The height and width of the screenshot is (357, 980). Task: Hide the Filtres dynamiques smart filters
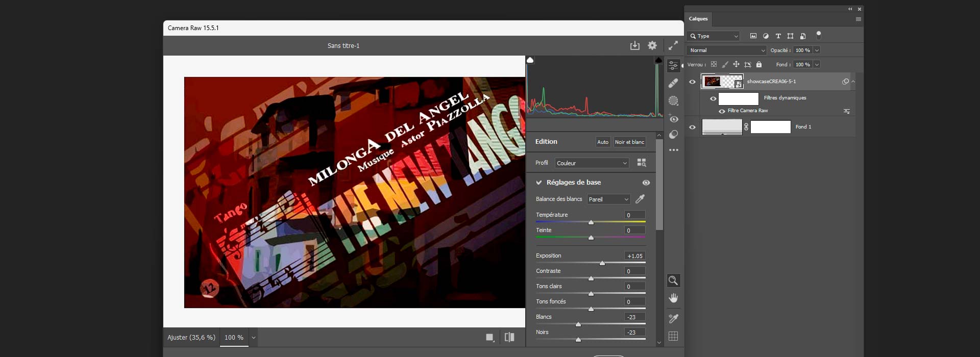pyautogui.click(x=713, y=98)
